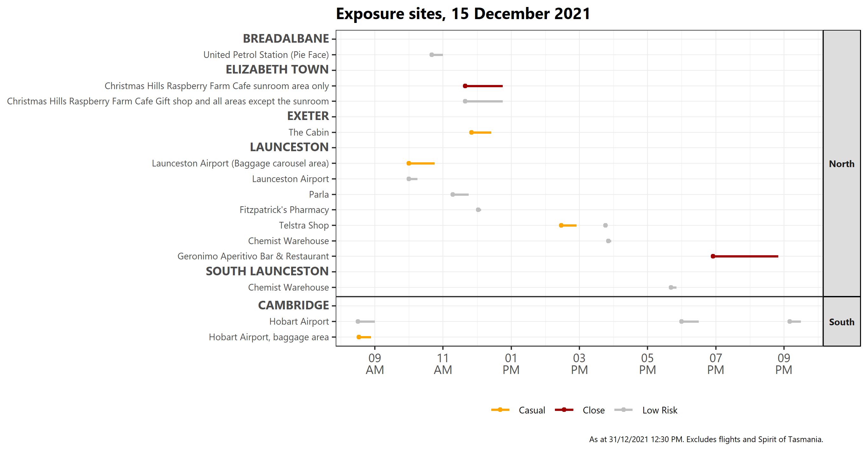Image resolution: width=868 pixels, height=451 pixels.
Task: Click the Hobart Airport 9 PM gray dot
Action: (x=789, y=321)
